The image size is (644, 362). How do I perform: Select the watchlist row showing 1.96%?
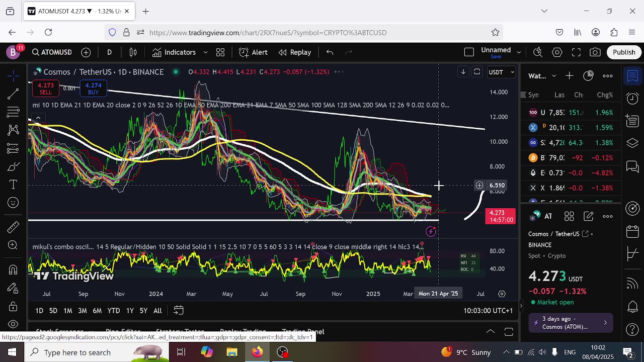(x=571, y=113)
